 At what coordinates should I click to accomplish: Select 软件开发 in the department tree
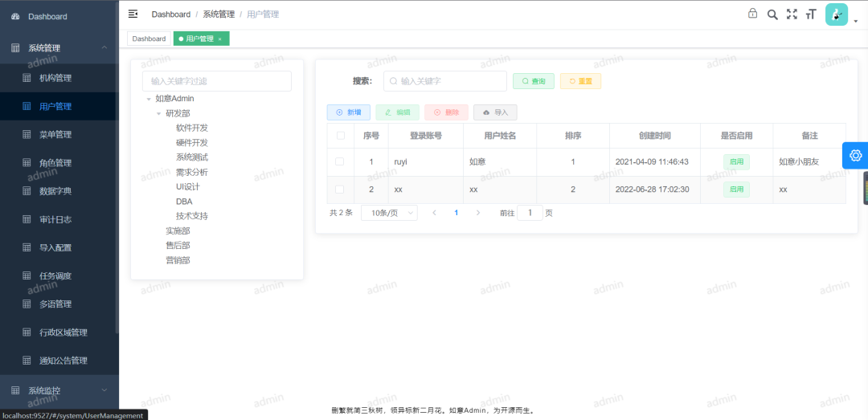tap(192, 128)
